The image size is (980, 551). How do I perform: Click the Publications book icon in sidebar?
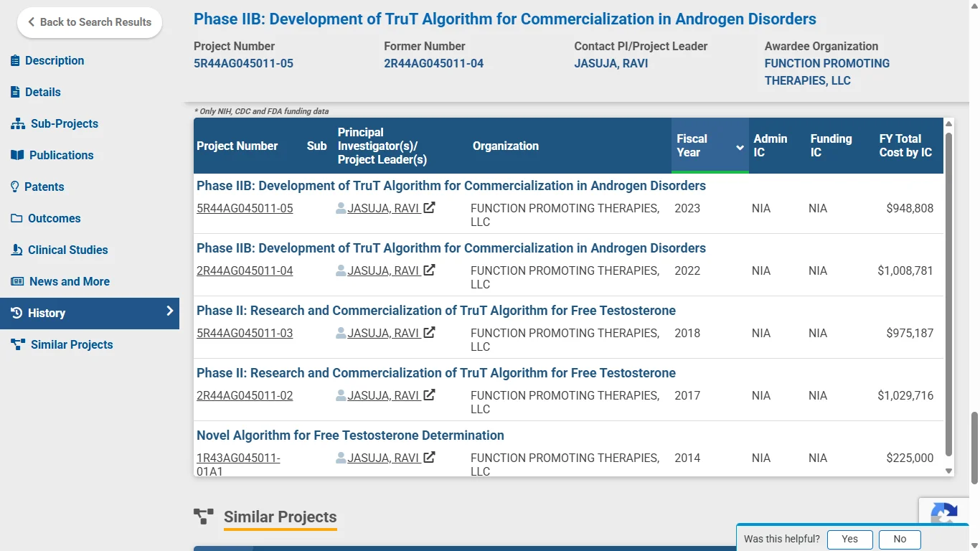point(17,155)
